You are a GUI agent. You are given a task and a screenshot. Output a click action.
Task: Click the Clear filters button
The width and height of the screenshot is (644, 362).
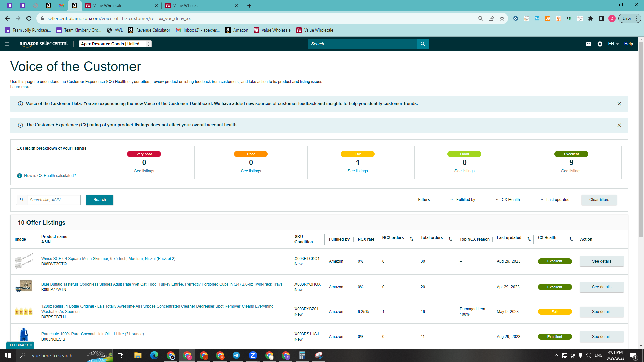coord(599,200)
